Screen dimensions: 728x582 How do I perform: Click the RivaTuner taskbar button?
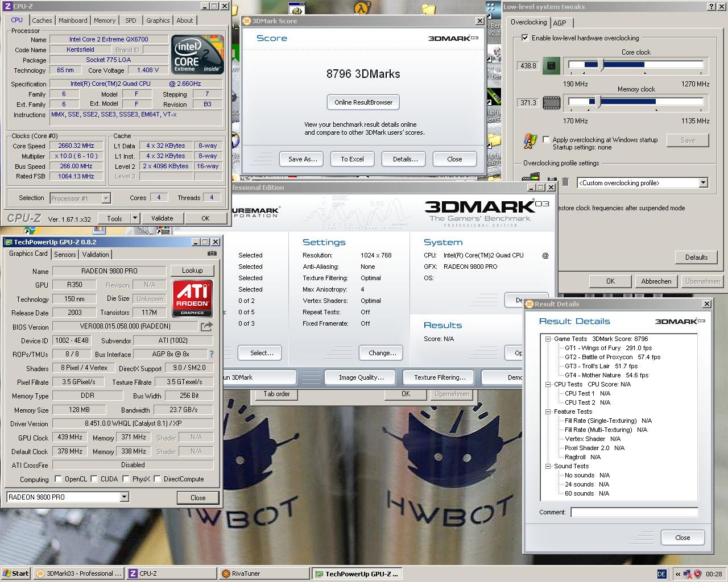pyautogui.click(x=263, y=573)
